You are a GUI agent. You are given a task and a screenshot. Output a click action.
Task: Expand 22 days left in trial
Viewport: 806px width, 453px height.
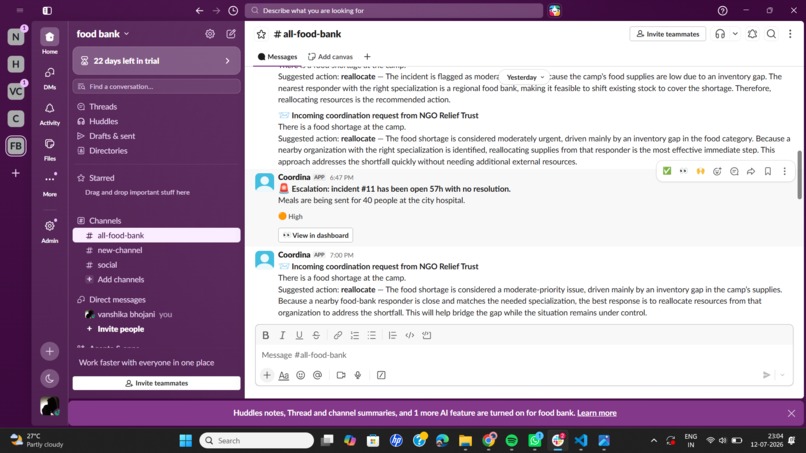(156, 61)
